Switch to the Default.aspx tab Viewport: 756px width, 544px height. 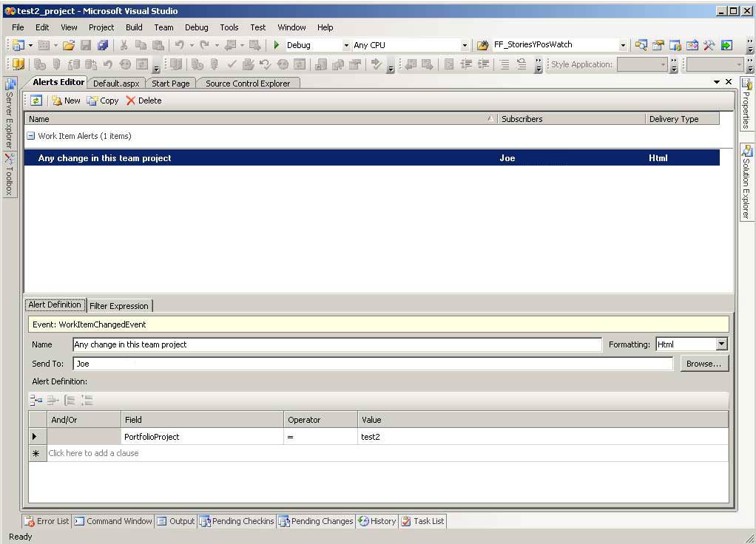[x=116, y=84]
